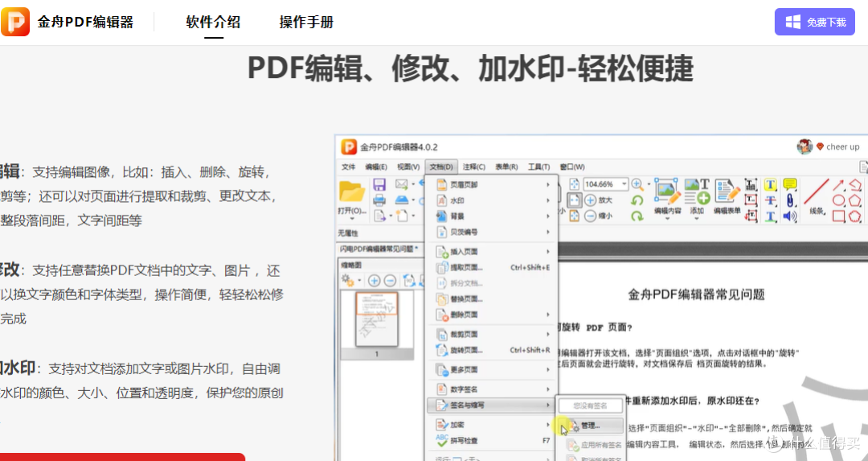The width and height of the screenshot is (868, 461).
Task: Click the 文档(D) menu
Action: click(x=441, y=167)
